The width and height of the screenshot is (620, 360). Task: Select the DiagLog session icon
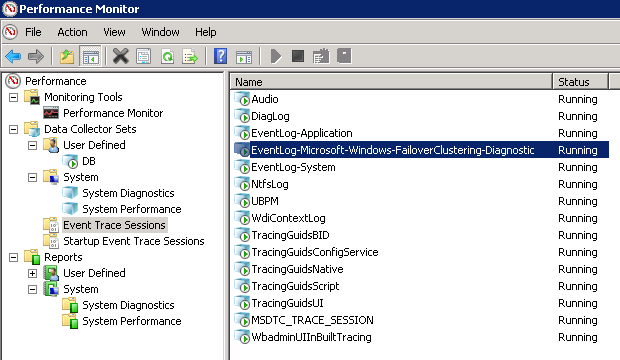(x=242, y=116)
